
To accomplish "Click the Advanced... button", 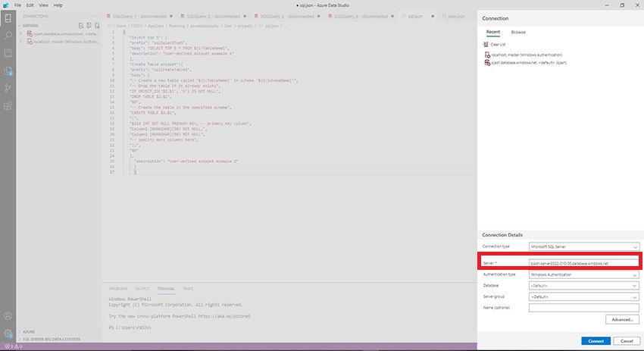I will (622, 319).
